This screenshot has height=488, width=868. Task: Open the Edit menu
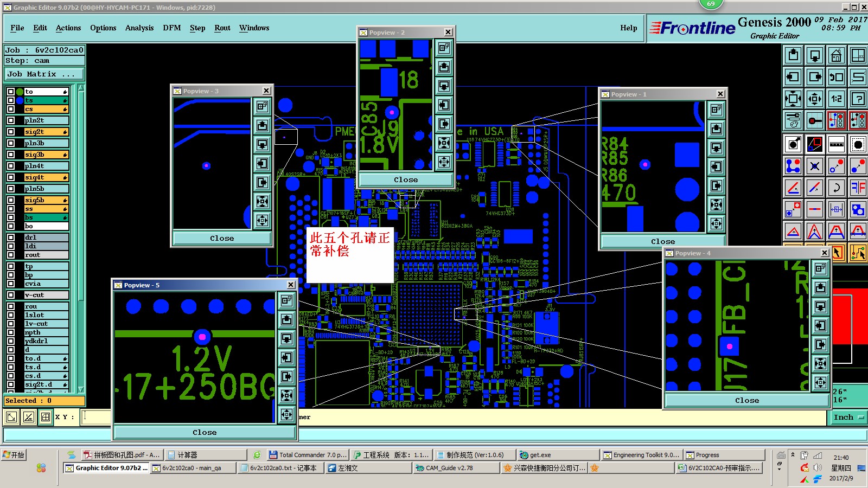tap(40, 28)
